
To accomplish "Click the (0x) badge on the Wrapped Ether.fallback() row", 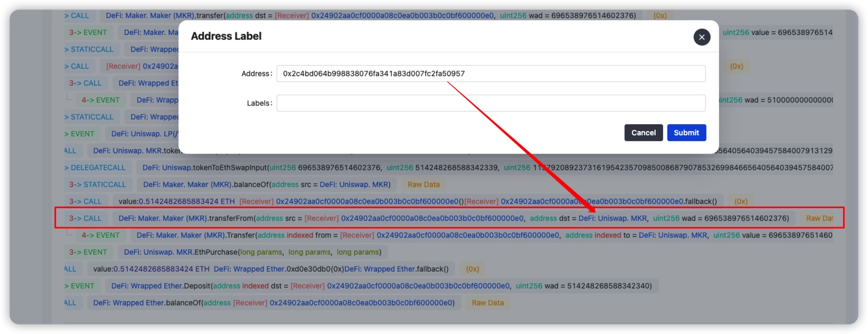I will pos(473,269).
